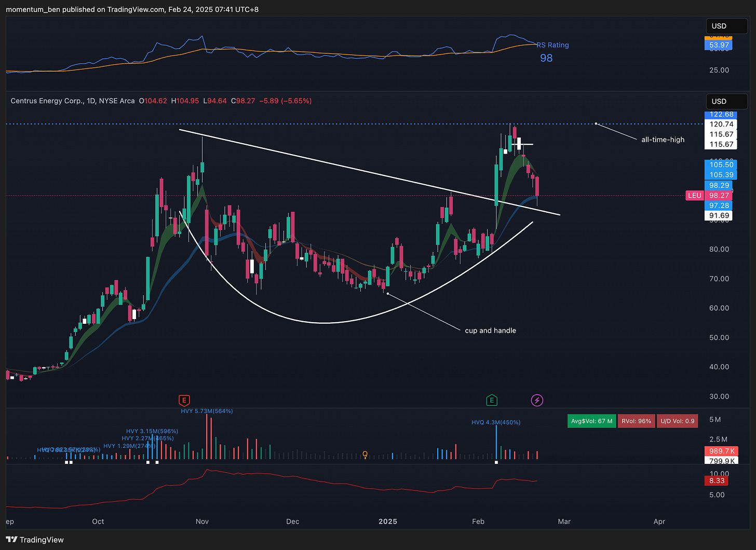Click the purple lightning event icon
Screen dimensions: 756x550
coord(537,400)
